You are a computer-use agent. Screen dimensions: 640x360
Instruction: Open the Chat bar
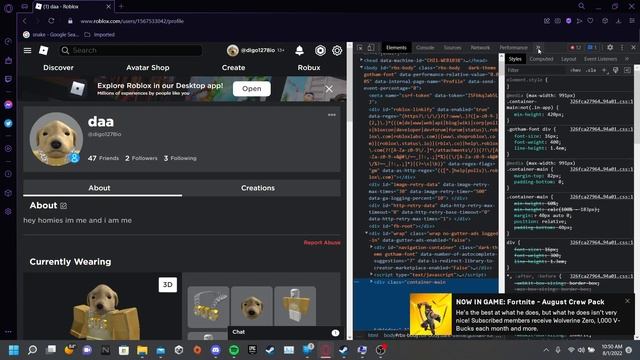point(285,333)
